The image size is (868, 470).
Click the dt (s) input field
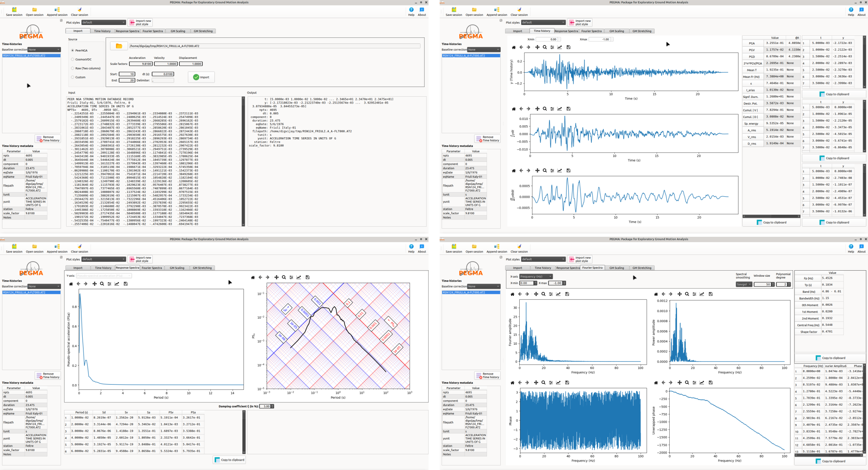click(163, 74)
